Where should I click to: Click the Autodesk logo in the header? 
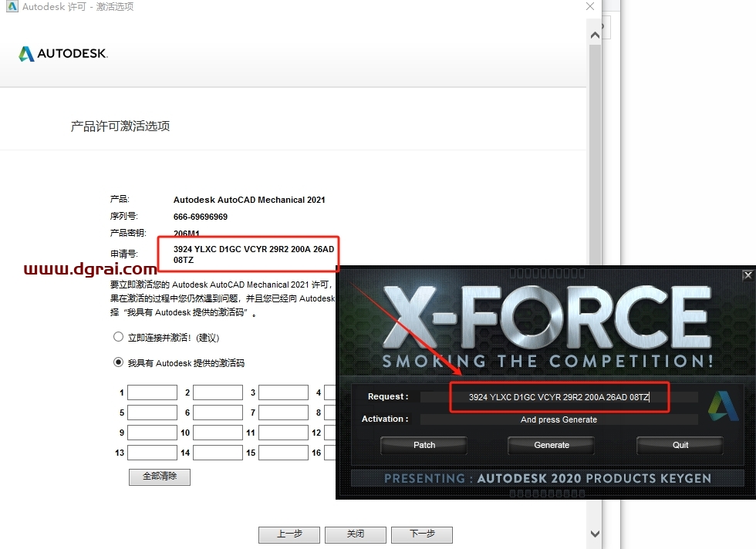pos(63,53)
